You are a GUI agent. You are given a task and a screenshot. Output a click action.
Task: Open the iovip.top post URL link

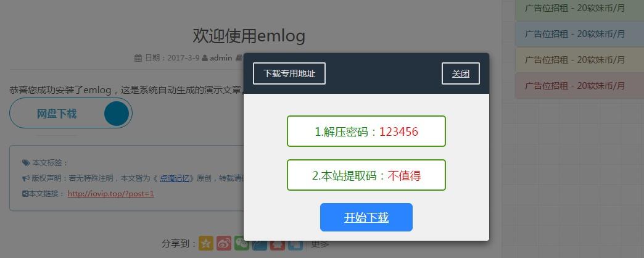tap(111, 194)
